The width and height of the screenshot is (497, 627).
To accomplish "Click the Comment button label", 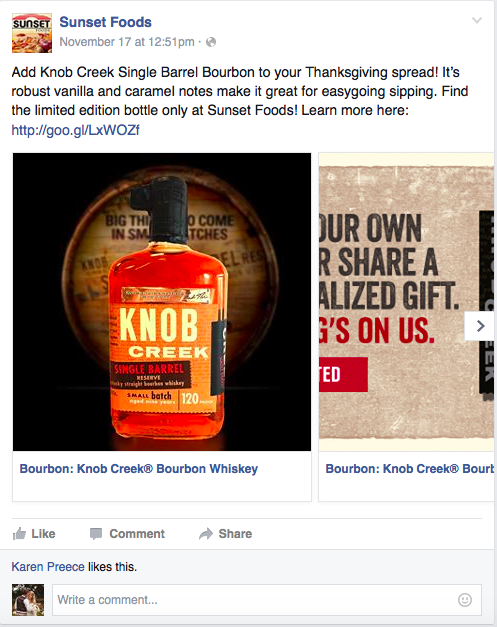I will coord(137,534).
